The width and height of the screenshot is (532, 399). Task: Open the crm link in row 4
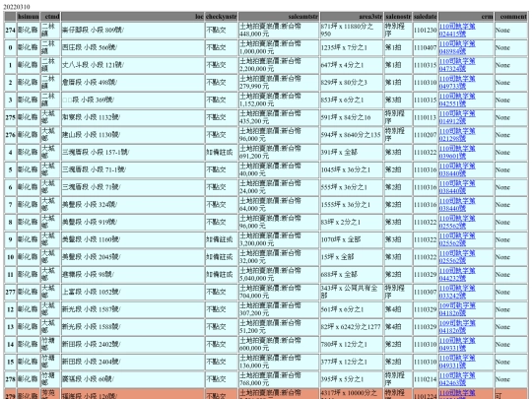click(x=457, y=153)
